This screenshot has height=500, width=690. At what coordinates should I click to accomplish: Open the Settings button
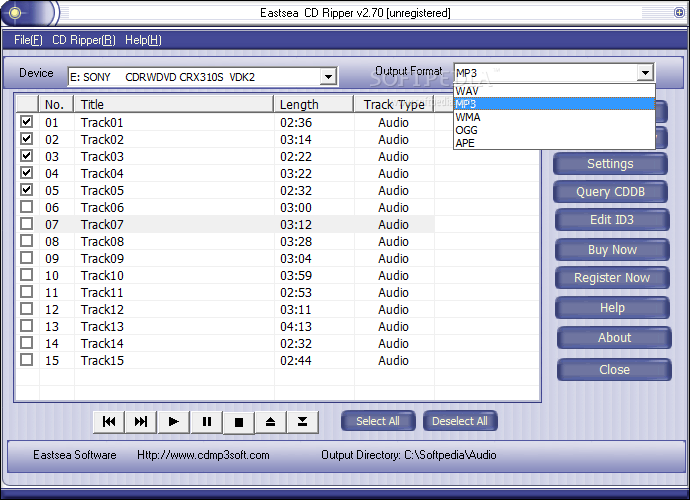610,164
